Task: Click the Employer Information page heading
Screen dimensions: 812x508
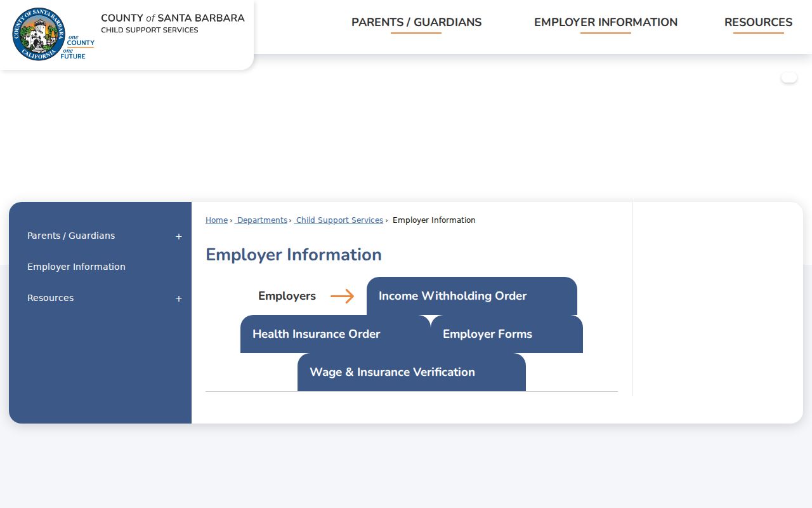Action: click(x=294, y=255)
